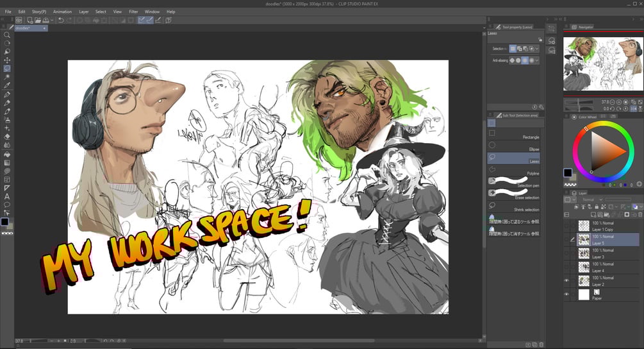Open the Filter menu

[x=133, y=12]
